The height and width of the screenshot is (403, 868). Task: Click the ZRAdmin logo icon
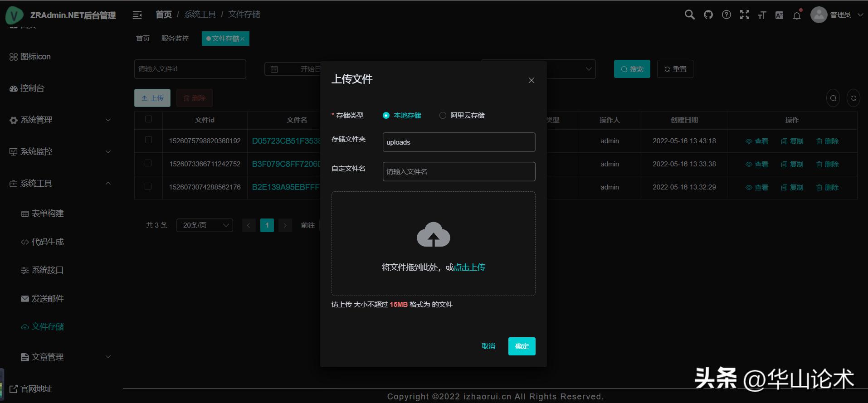coord(14,15)
